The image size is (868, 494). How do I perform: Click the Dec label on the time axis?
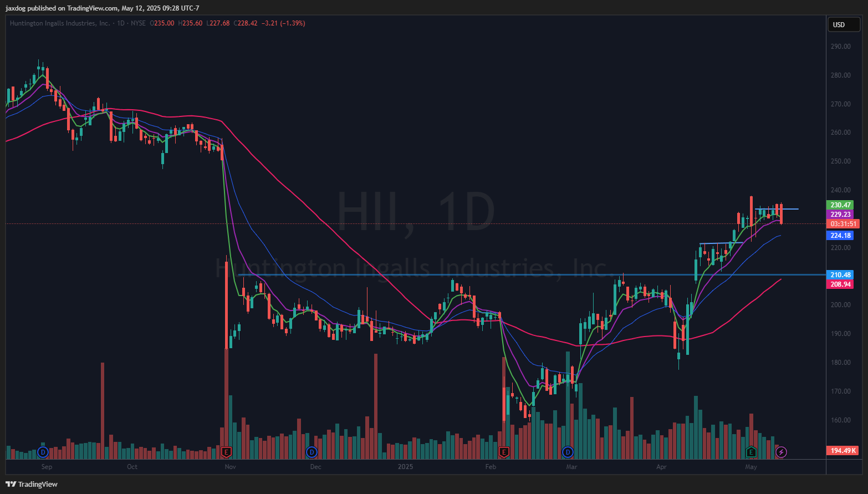pyautogui.click(x=315, y=467)
